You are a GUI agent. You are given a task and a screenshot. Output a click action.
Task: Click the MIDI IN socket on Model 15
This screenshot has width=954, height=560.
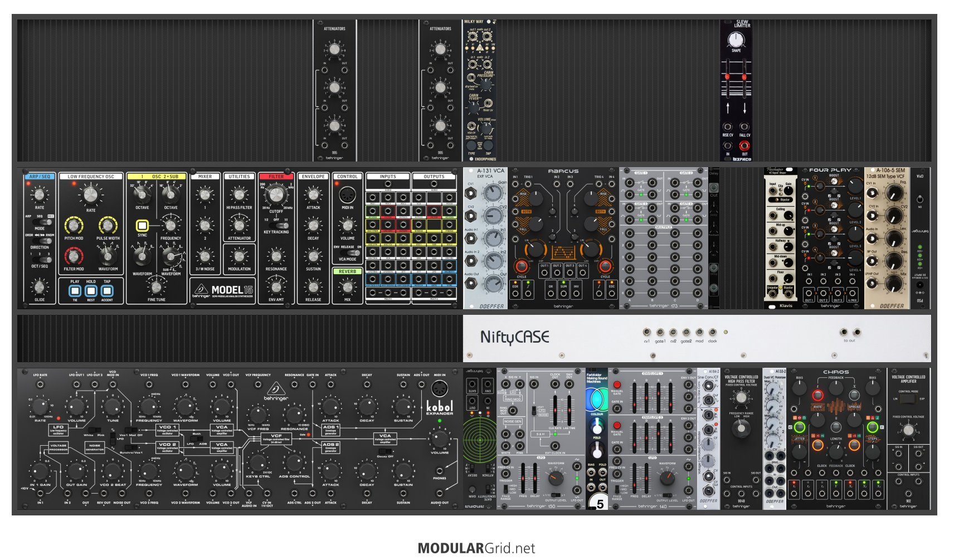[347, 195]
